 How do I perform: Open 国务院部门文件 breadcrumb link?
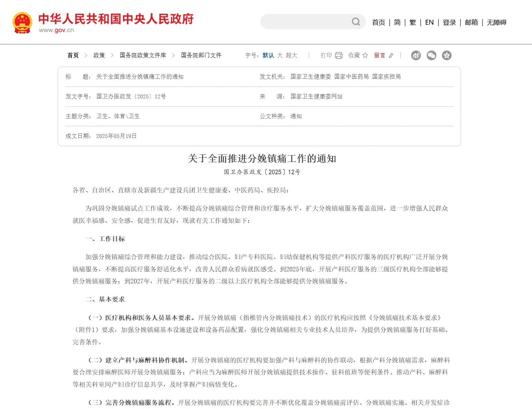coord(201,55)
